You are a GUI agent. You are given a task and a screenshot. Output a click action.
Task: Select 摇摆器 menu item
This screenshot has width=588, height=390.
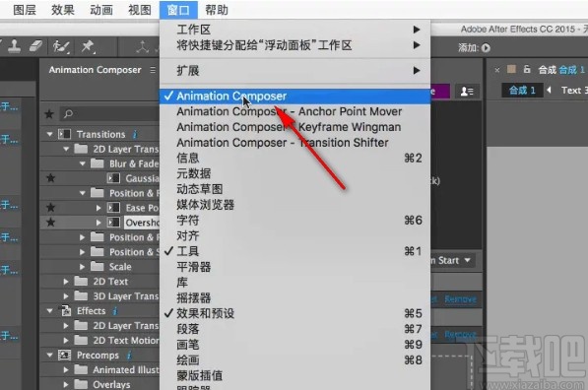coord(295,298)
